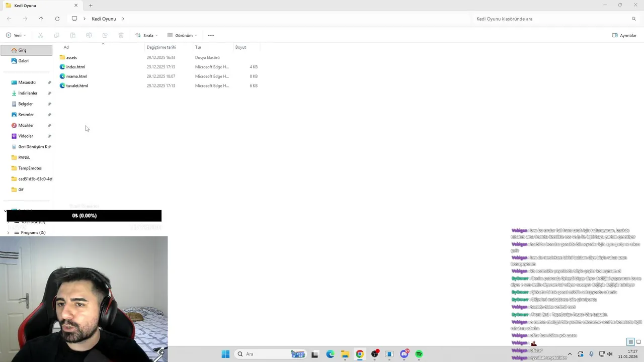Open Müzikler in the sidebar
Screen dimensions: 644x362
[x=26, y=125]
